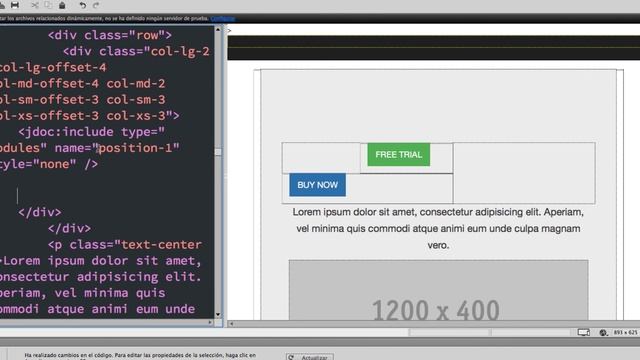
Task: Click the BUY NOW blue button in preview
Action: [318, 185]
